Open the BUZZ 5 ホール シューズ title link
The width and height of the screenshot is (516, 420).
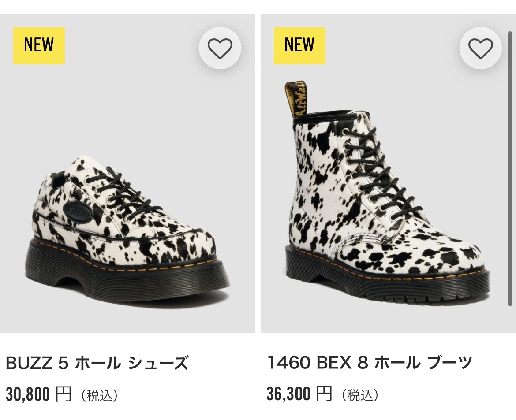[x=97, y=363]
